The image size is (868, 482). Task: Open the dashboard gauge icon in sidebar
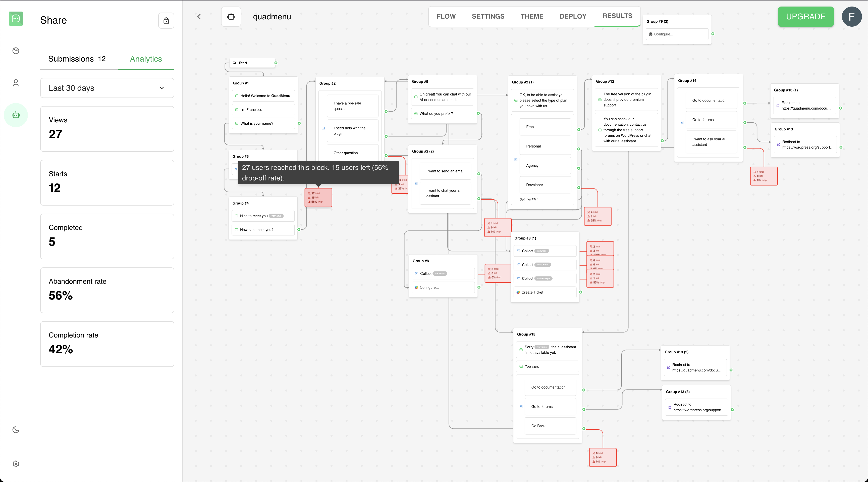point(16,51)
